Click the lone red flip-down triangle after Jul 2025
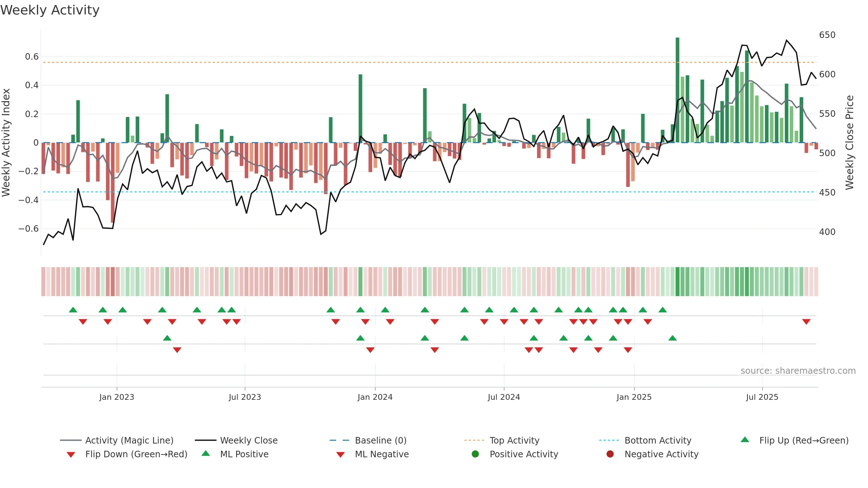Screen dimensions: 868x488 tap(806, 322)
